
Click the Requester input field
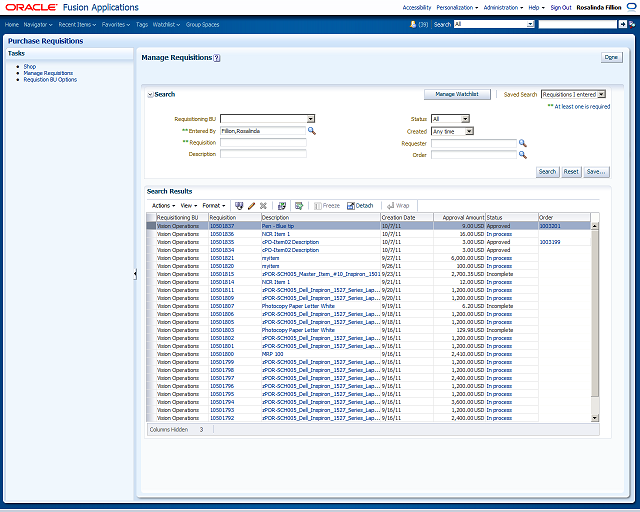[474, 143]
